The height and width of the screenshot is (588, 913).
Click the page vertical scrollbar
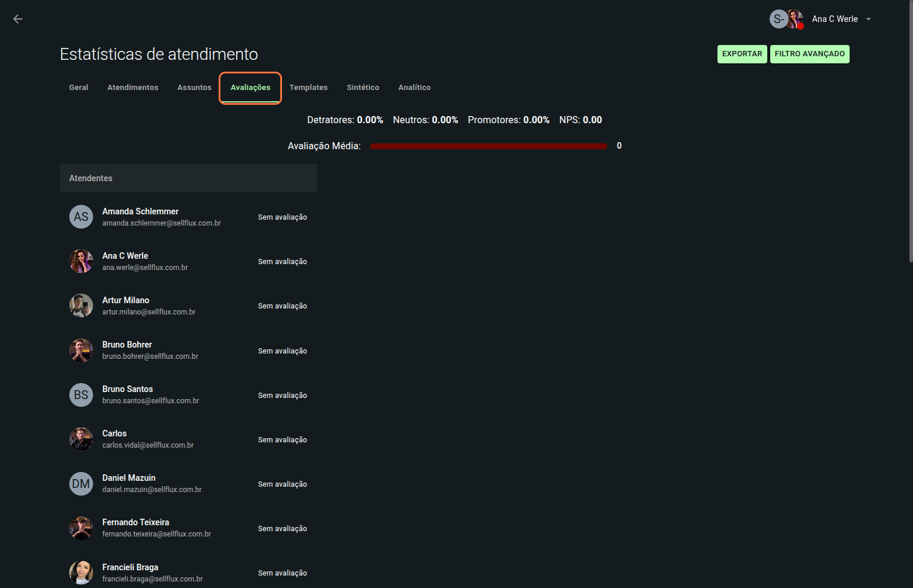pos(911,130)
